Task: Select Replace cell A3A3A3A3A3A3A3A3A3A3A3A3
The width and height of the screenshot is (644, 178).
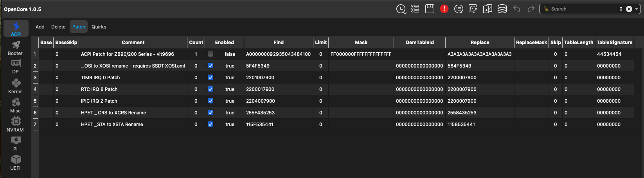Action: point(480,54)
